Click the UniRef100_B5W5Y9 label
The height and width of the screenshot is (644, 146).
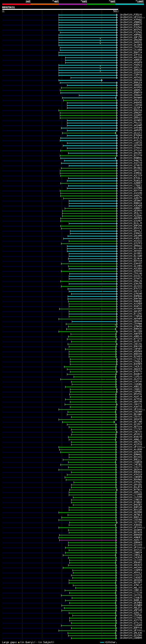point(131,93)
